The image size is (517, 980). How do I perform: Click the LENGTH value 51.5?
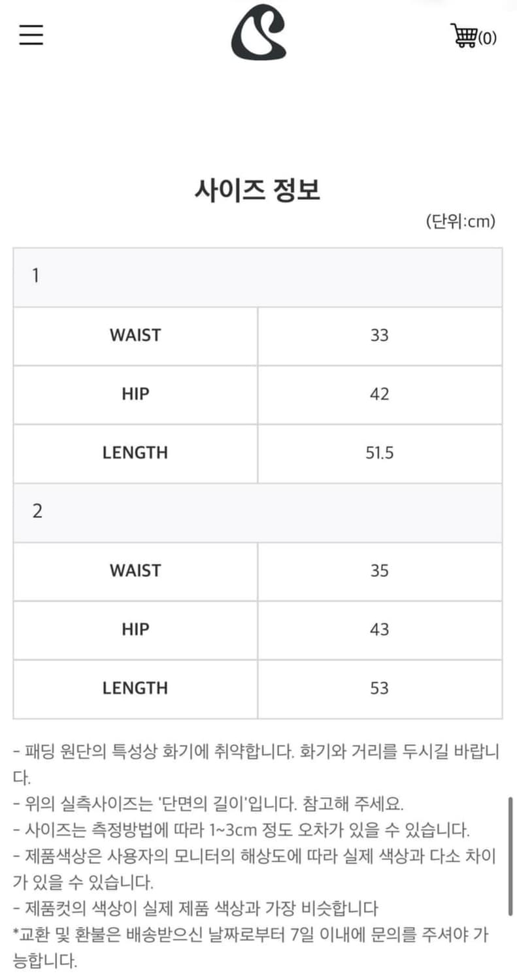click(x=379, y=453)
